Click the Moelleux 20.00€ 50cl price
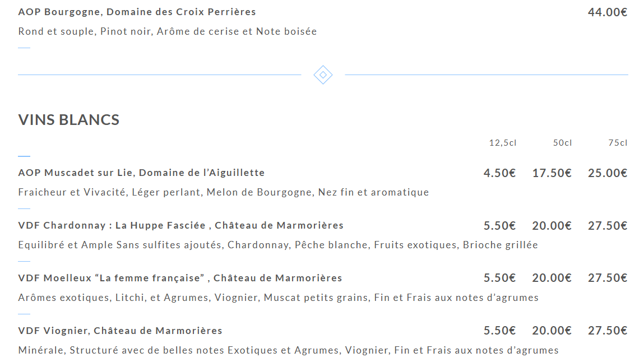This screenshot has width=644, height=362. (552, 279)
